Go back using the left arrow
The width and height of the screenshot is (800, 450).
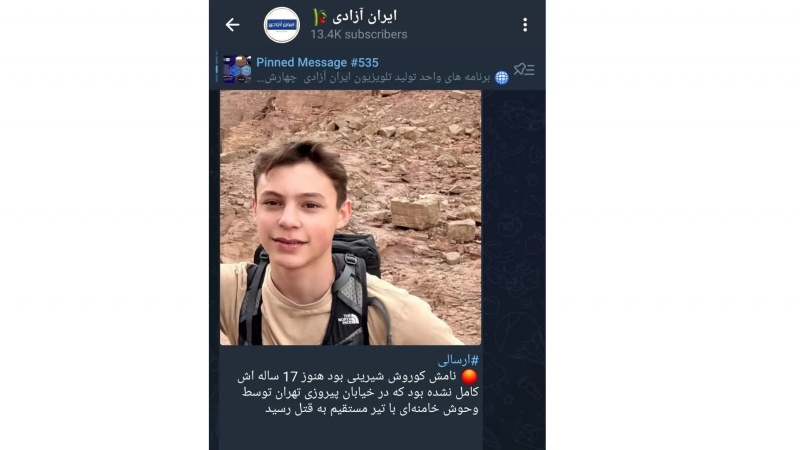point(232,24)
